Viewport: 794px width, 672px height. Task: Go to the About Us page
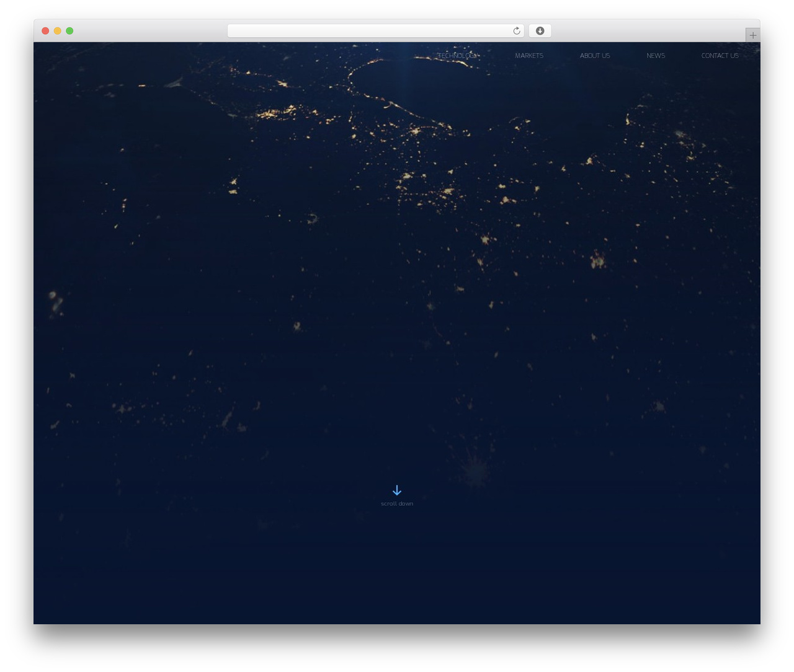click(595, 56)
